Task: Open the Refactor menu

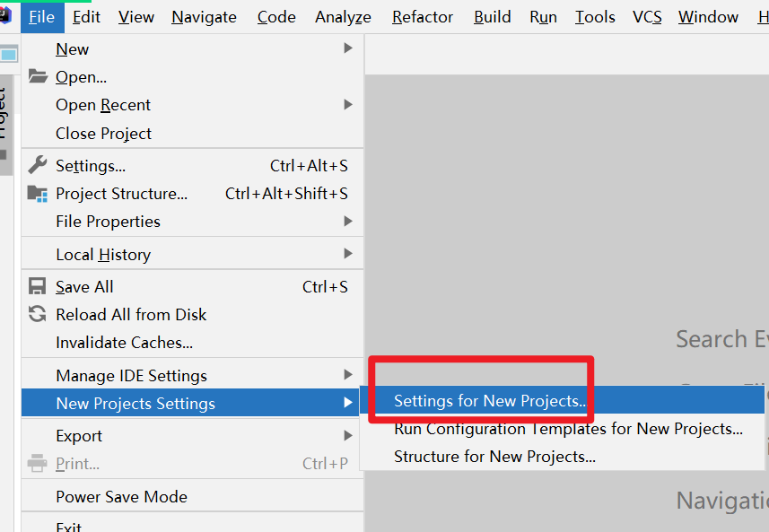Action: 423,17
